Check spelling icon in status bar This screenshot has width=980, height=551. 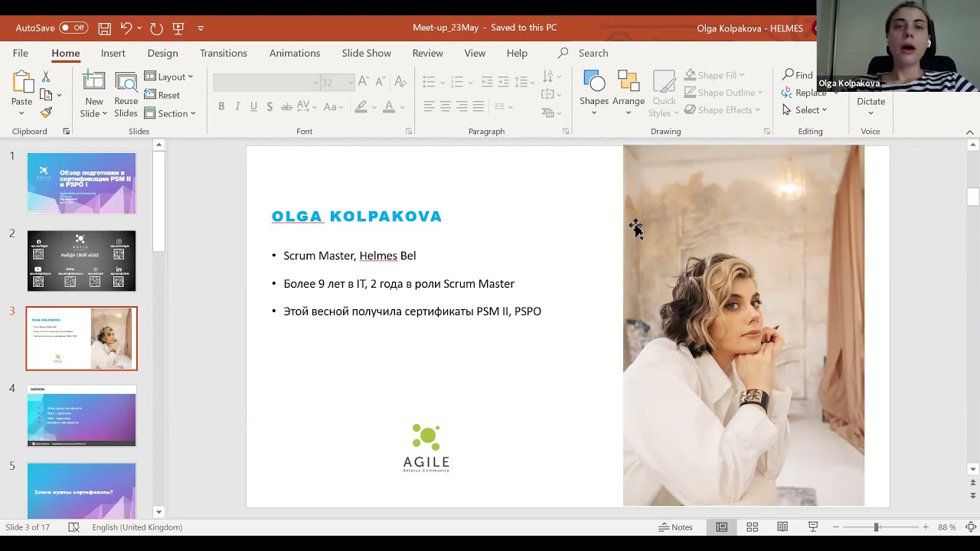point(73,527)
